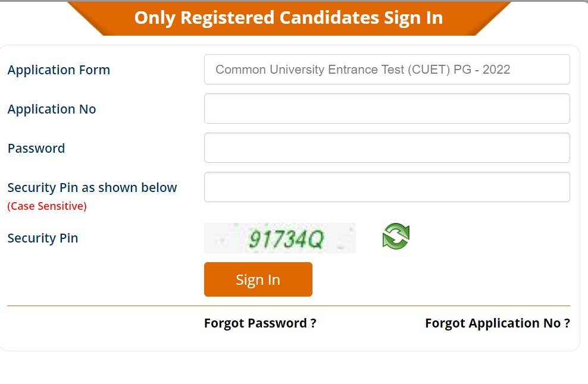Click the Application No label text
The image size is (588, 384).
[x=52, y=109]
